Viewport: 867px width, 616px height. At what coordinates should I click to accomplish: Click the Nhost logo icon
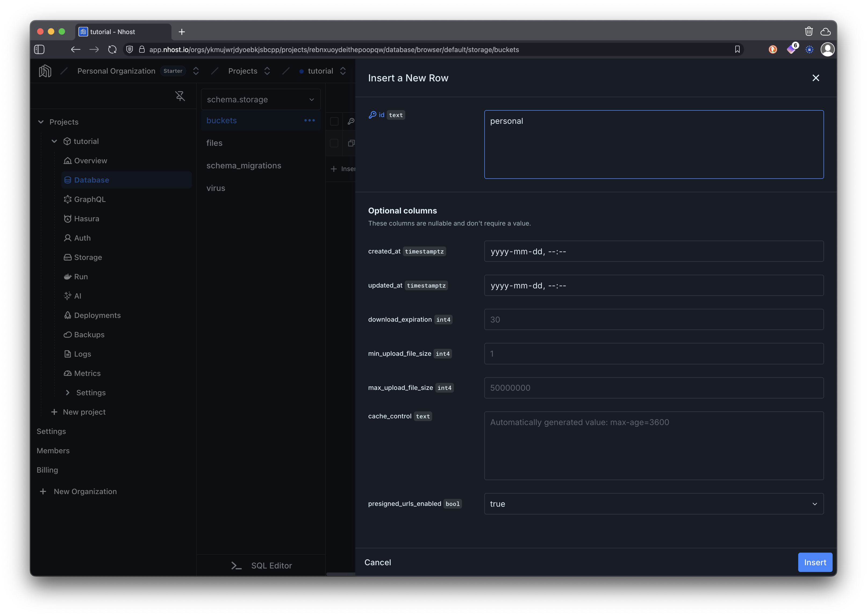45,71
